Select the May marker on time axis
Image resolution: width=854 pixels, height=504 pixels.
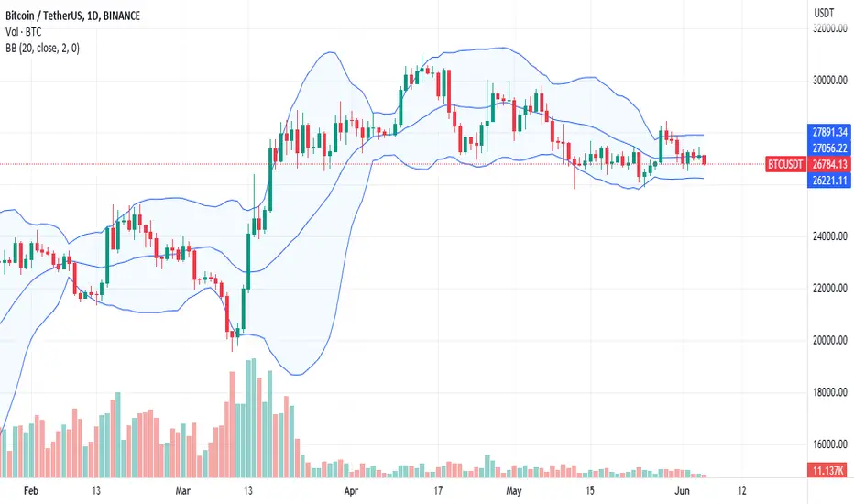514,491
